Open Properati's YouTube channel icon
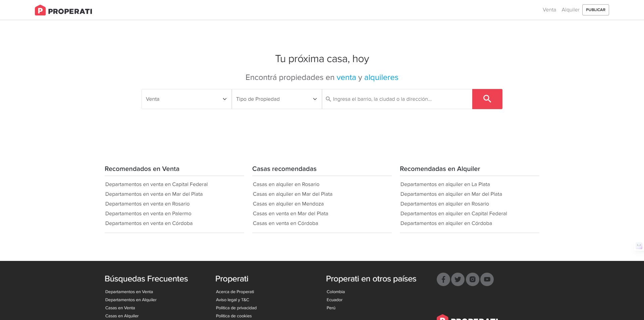The height and width of the screenshot is (320, 644). 487,279
